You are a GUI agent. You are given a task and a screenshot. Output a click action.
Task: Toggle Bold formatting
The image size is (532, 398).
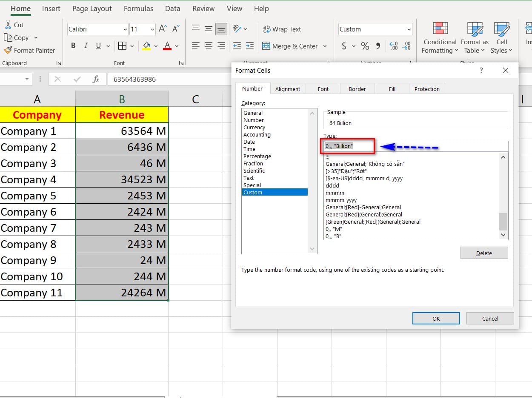(x=73, y=46)
